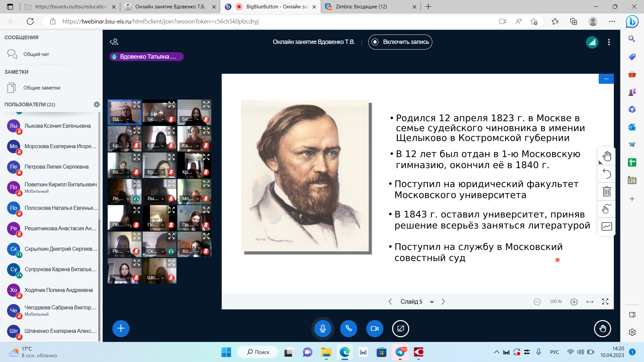Toggle screen sharing button
Viewport: 644px width, 362px height.
click(400, 328)
